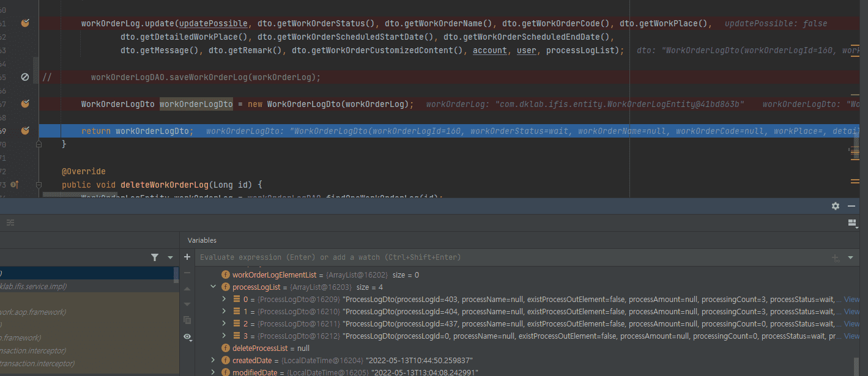This screenshot has height=376, width=868.
Task: Toggle the eye icon for watches view options
Action: click(x=187, y=337)
